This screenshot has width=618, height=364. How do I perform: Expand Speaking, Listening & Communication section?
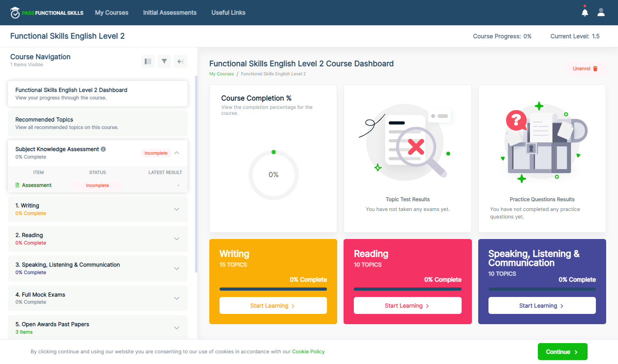177,269
